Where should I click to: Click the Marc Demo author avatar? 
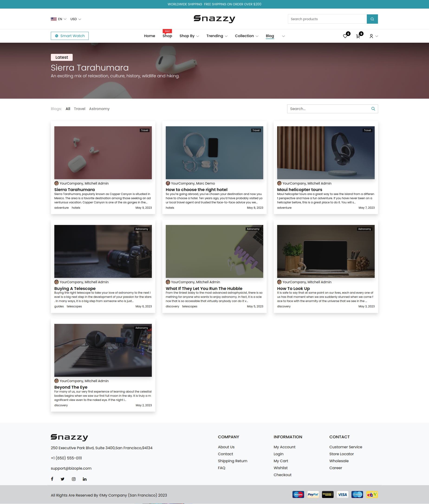coord(168,183)
